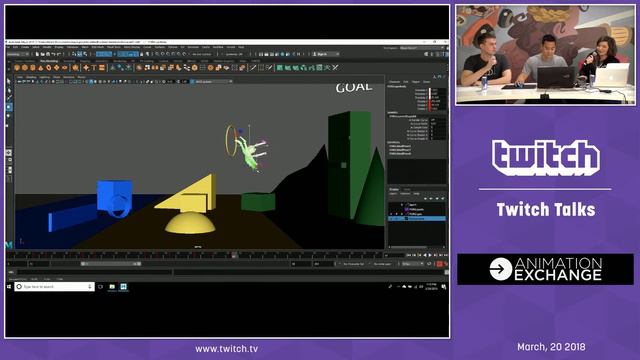Switch viewport to single-pane layout button
Image resolution: width=640 pixels, height=360 pixels.
pos(9,152)
